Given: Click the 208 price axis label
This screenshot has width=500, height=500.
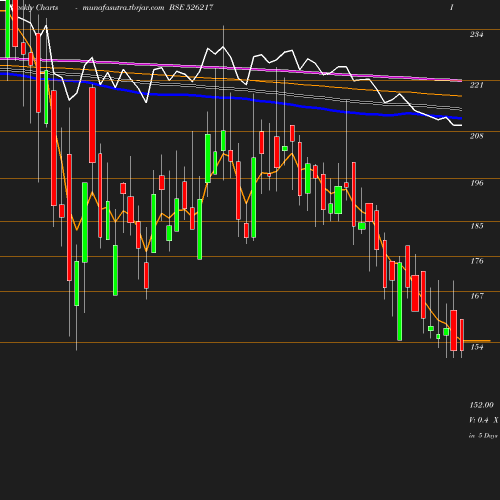Looking at the screenshot, I should [476, 136].
